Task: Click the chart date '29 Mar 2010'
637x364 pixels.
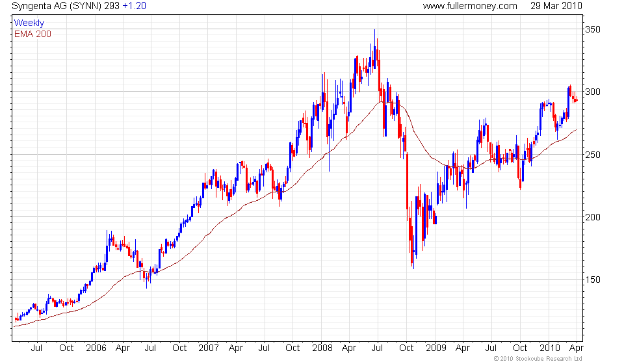Action: (556, 6)
